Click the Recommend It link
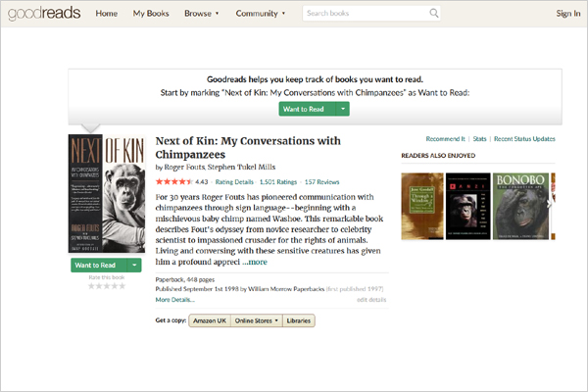The height and width of the screenshot is (392, 588). (445, 139)
